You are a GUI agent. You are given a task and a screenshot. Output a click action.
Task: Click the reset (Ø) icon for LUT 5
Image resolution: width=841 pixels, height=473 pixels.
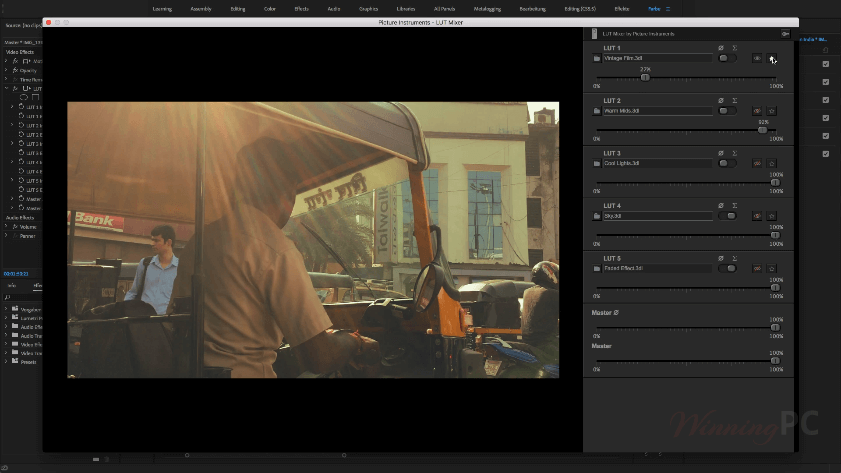(x=721, y=258)
